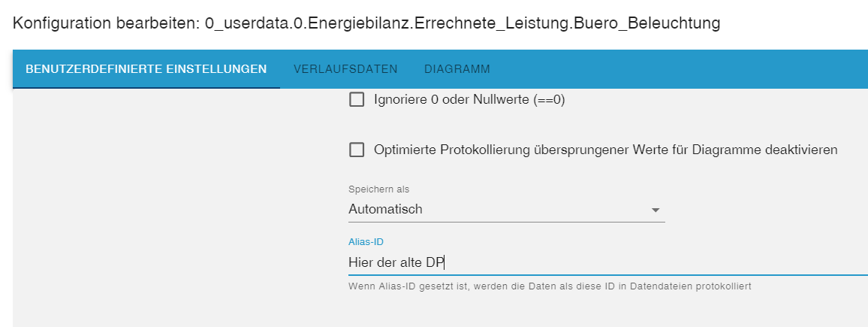Click the Alias-ID helper text below the field

point(550,286)
